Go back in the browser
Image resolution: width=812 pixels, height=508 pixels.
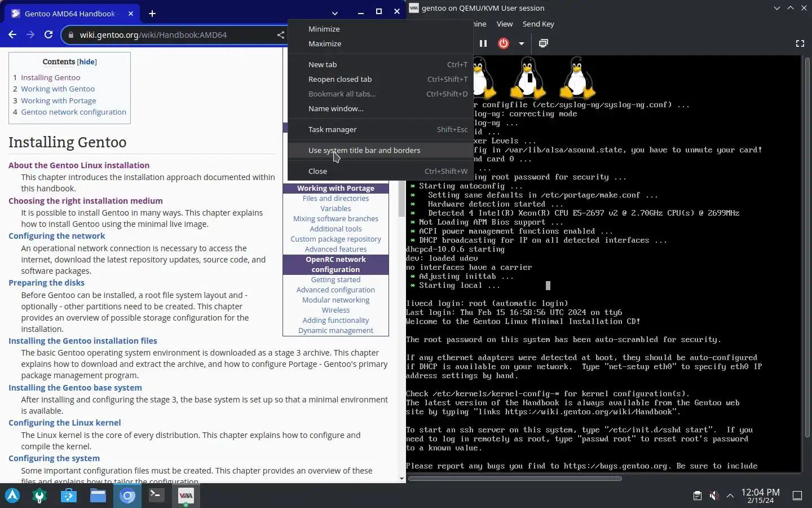coord(12,34)
